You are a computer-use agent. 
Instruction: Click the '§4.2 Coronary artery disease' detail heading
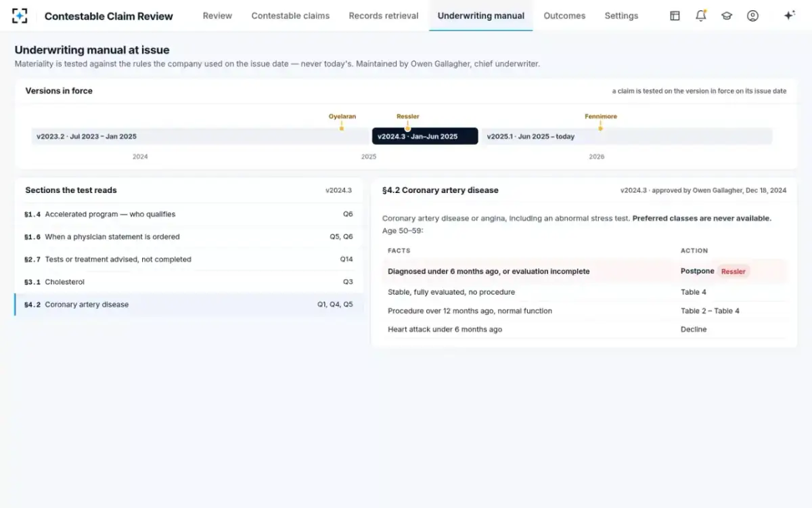pyautogui.click(x=441, y=190)
